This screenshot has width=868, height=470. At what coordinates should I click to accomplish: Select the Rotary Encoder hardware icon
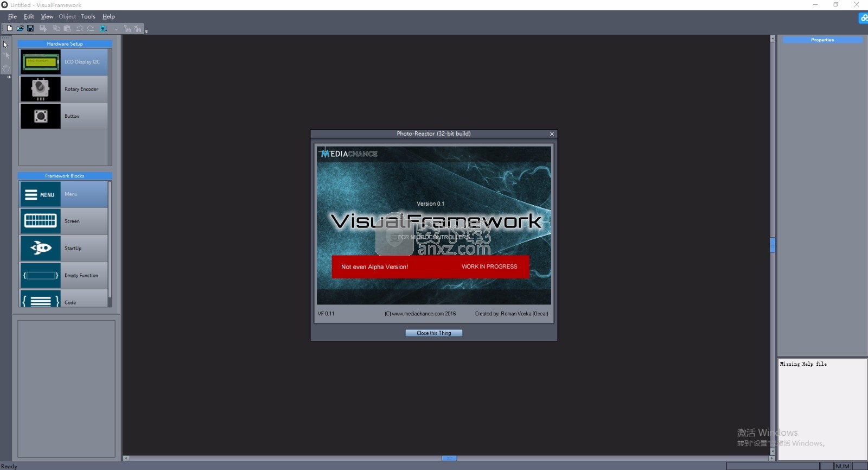[41, 89]
